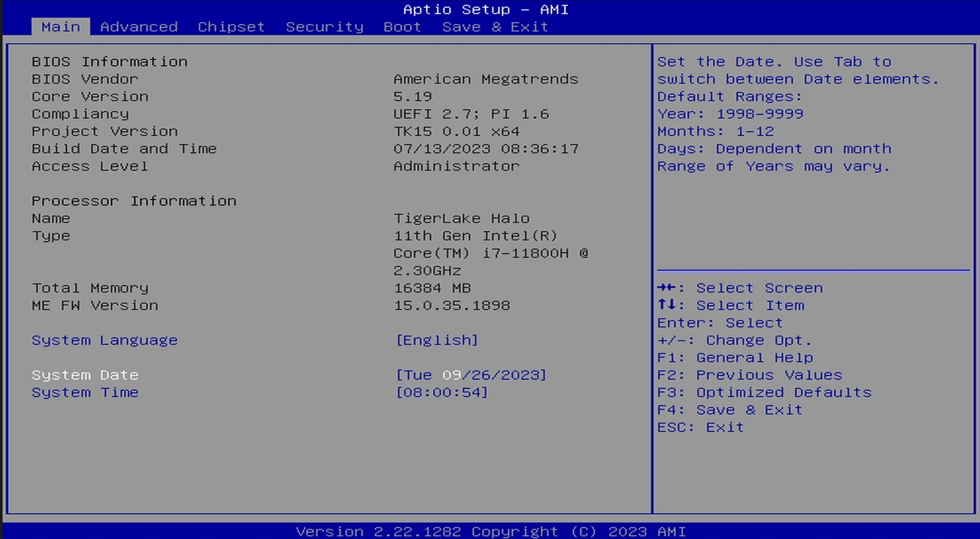Go to the Security tab
980x539 pixels.
(x=325, y=27)
